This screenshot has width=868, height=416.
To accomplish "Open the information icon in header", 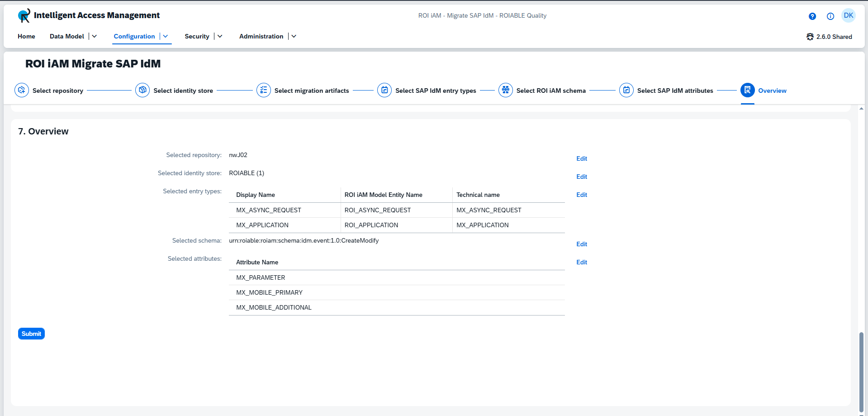I will (x=830, y=16).
